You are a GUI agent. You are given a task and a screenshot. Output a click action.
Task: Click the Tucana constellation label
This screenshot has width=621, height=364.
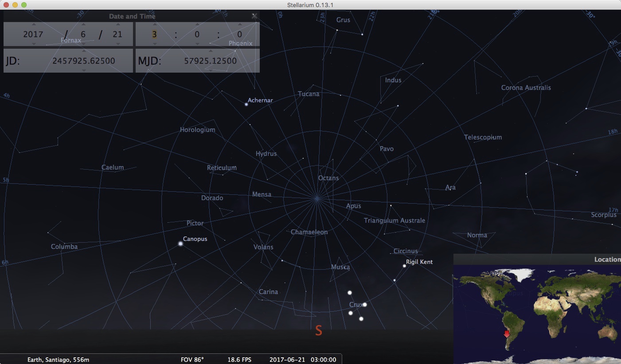click(309, 94)
